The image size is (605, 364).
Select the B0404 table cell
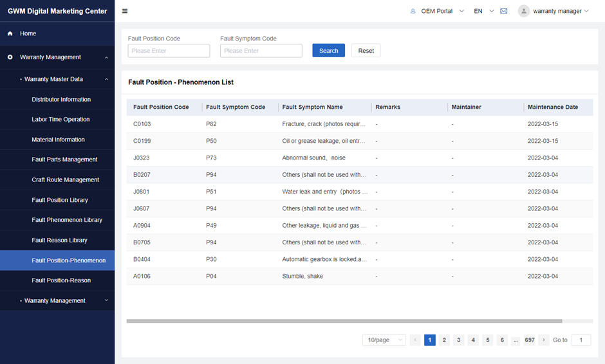point(142,260)
